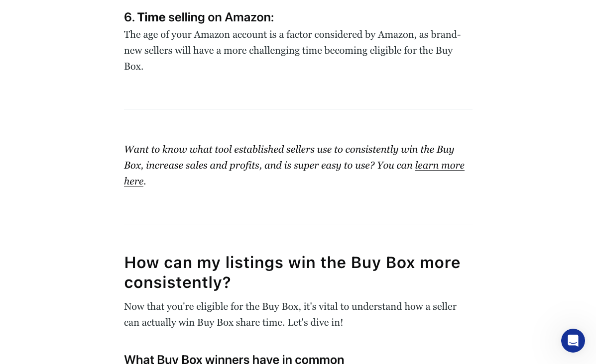Click the sentence 'Let's dive in!'

(x=315, y=323)
